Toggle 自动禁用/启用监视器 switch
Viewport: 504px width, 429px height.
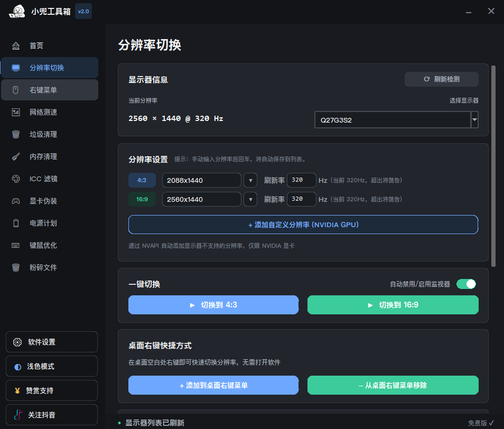coord(466,284)
